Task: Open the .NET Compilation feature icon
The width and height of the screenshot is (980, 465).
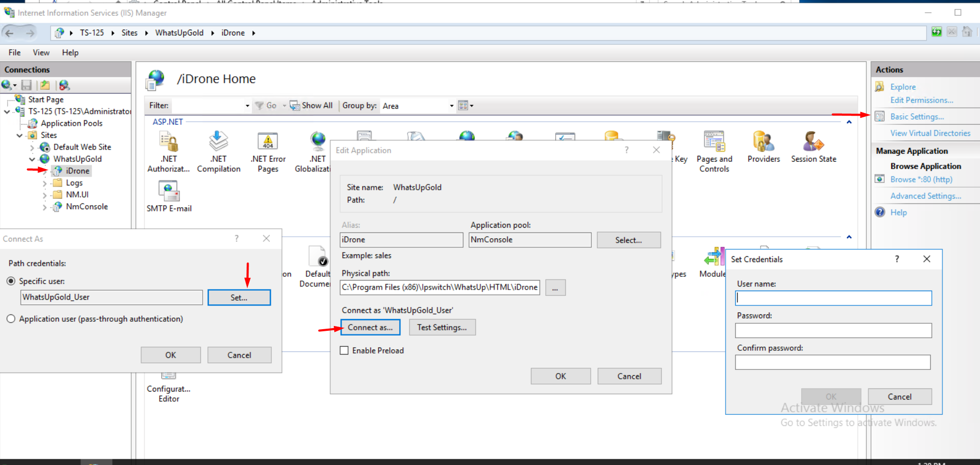Action: pos(218,152)
